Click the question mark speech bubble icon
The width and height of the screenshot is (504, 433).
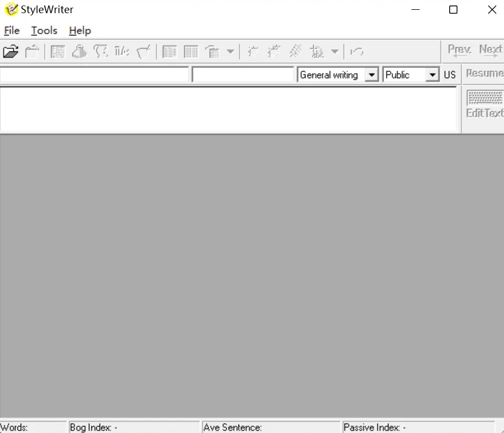point(101,52)
